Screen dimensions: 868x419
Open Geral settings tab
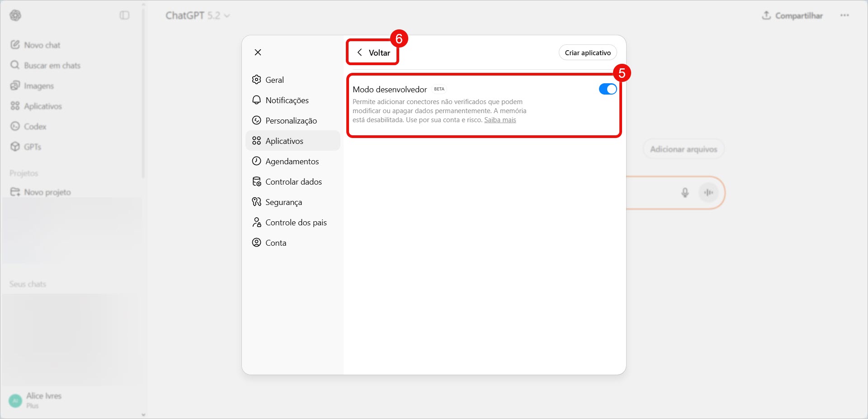point(274,80)
